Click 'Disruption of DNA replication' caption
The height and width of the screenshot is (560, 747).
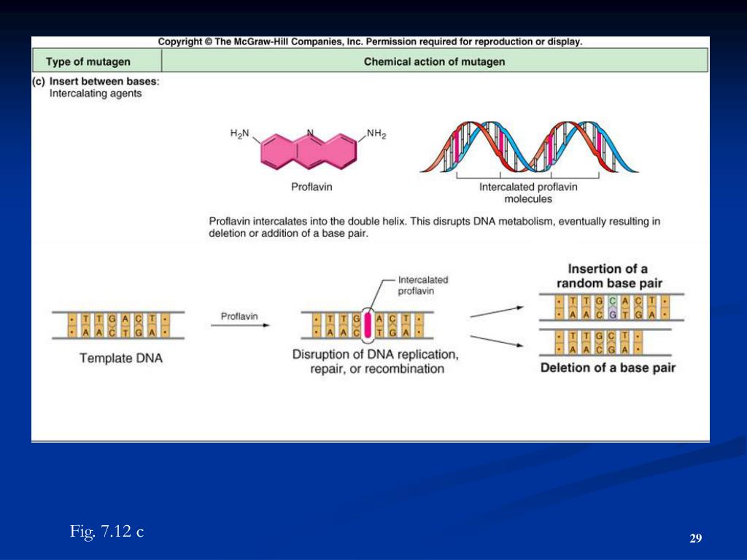(x=376, y=362)
